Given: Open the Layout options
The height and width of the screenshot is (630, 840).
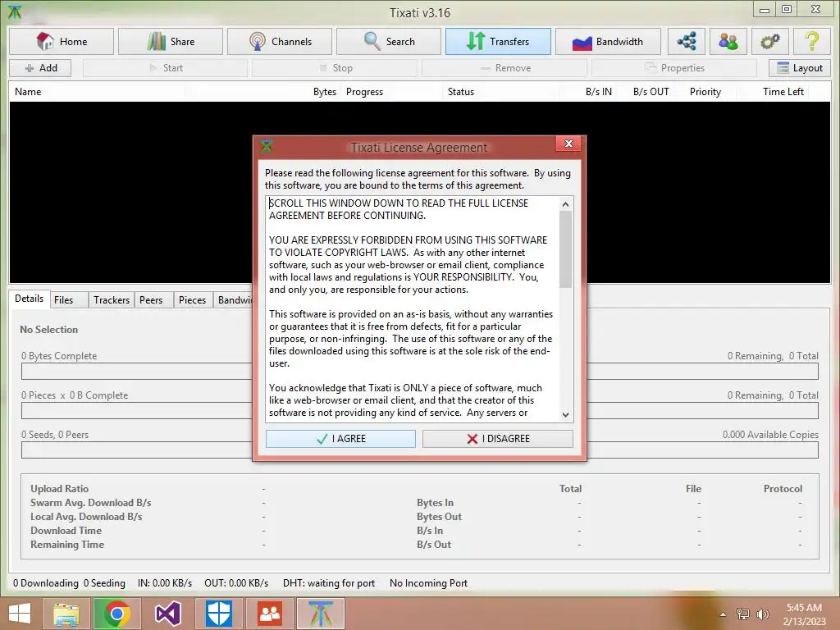Looking at the screenshot, I should 800,68.
